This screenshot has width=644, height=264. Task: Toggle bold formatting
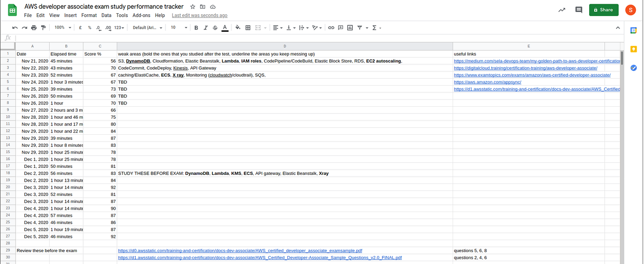click(x=196, y=28)
